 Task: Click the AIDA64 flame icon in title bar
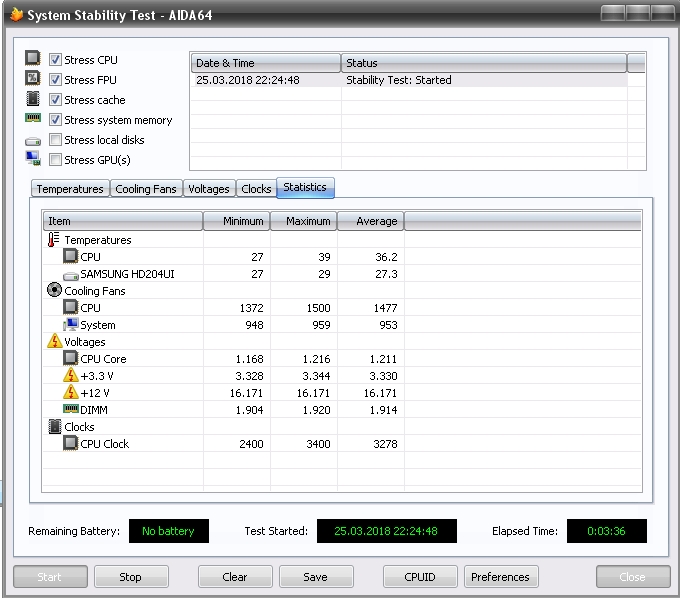16,14
